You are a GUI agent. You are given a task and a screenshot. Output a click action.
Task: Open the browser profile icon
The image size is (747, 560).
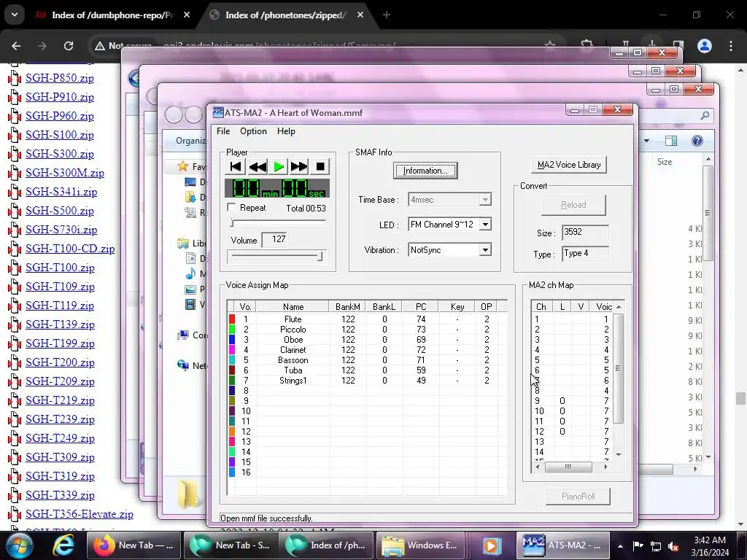(705, 46)
